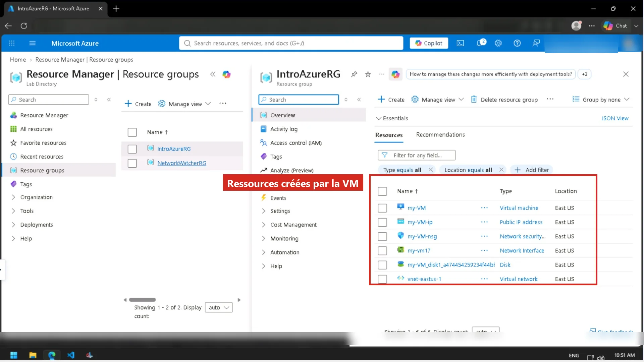The height and width of the screenshot is (362, 644).
Task: Open the feedback icon in top bar
Action: tap(536, 43)
